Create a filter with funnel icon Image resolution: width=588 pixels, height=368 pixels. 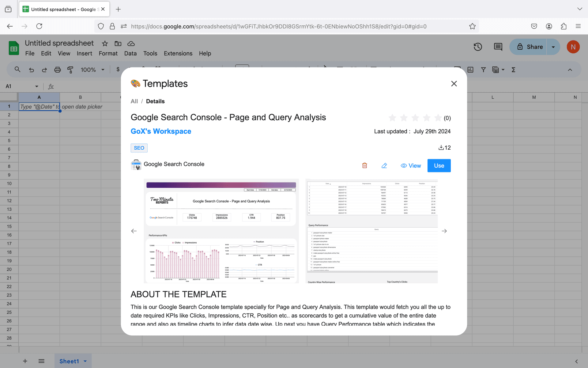[x=483, y=70]
